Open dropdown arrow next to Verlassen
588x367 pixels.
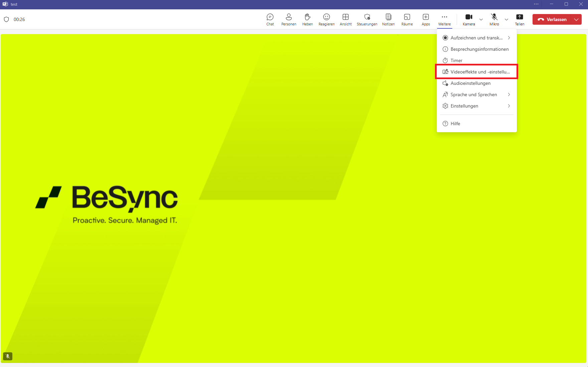pyautogui.click(x=576, y=19)
